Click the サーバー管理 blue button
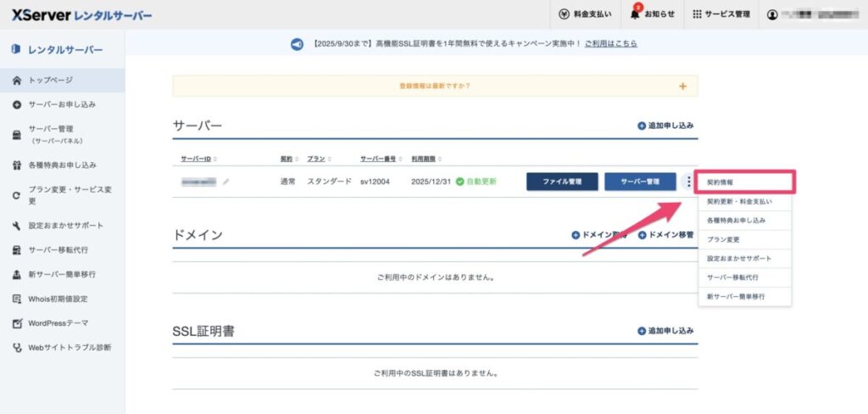 [640, 182]
